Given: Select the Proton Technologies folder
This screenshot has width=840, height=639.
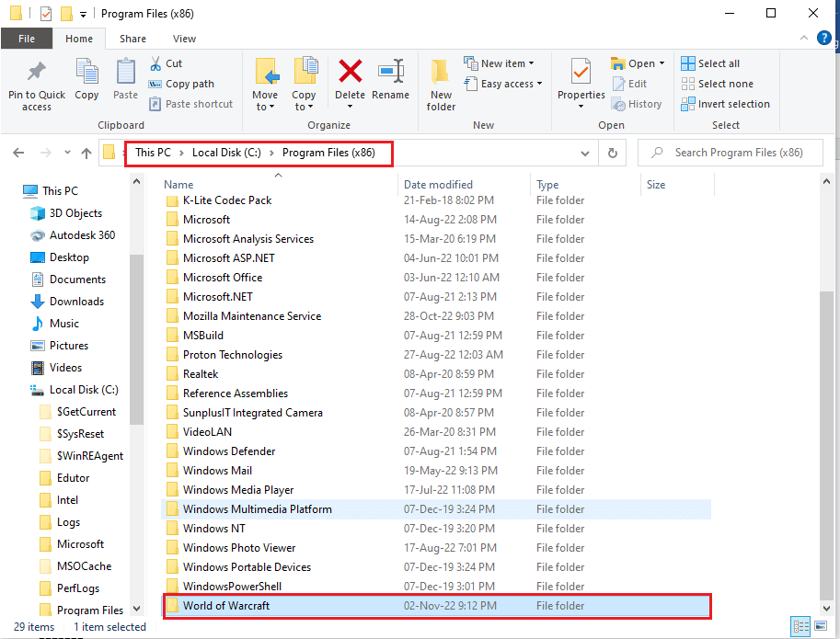Looking at the screenshot, I should coord(436,355).
